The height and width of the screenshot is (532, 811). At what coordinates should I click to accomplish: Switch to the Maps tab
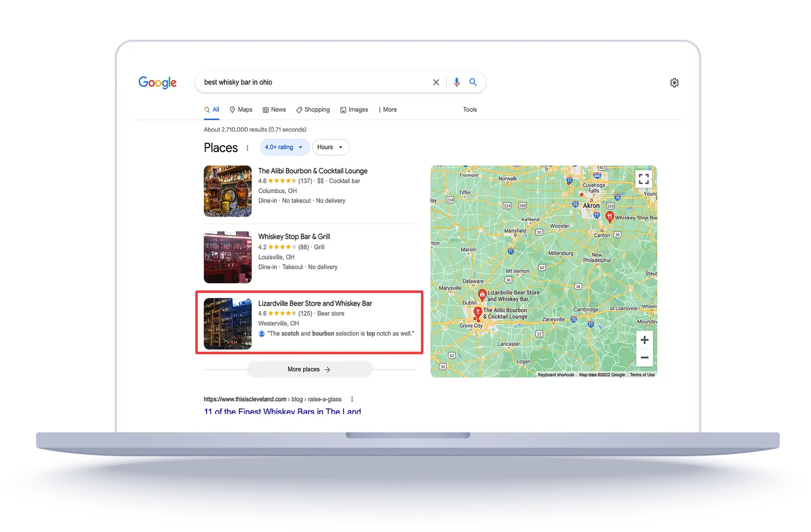point(241,109)
